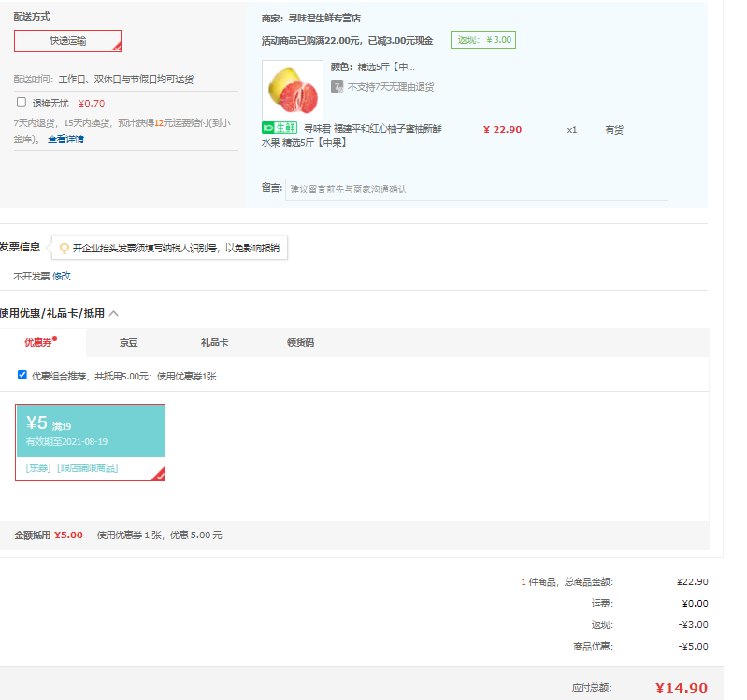This screenshot has height=700, width=747.
Task: Switch to the 领货码 tab
Action: pos(301,343)
